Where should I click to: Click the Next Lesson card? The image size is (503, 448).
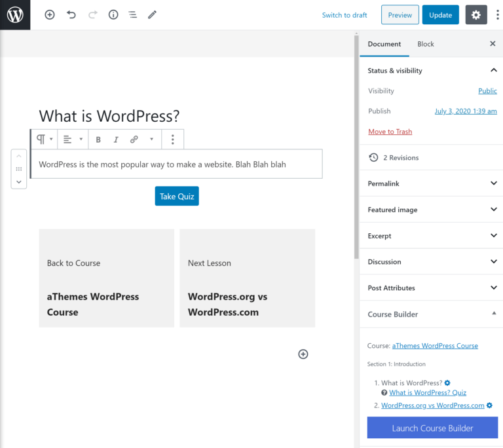point(247,278)
